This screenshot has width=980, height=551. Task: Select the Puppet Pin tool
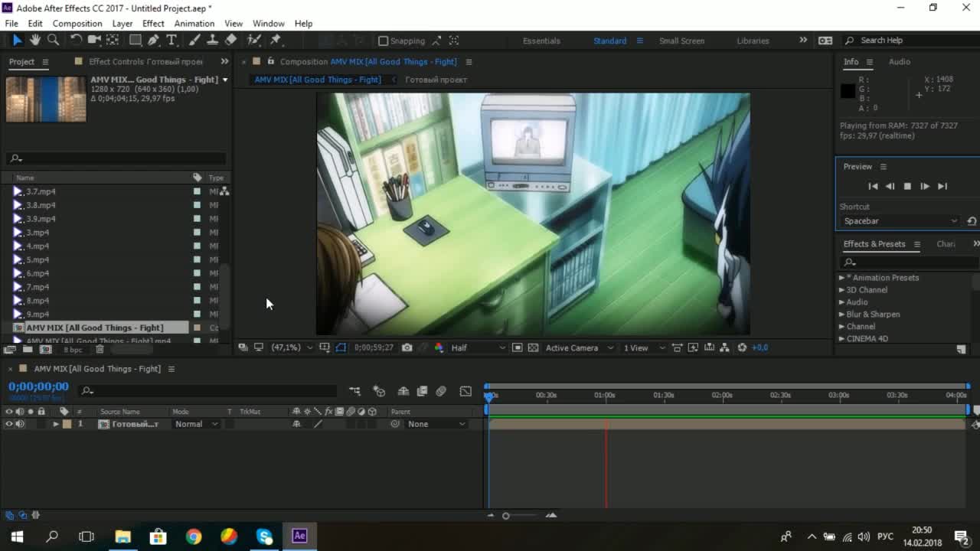276,40
